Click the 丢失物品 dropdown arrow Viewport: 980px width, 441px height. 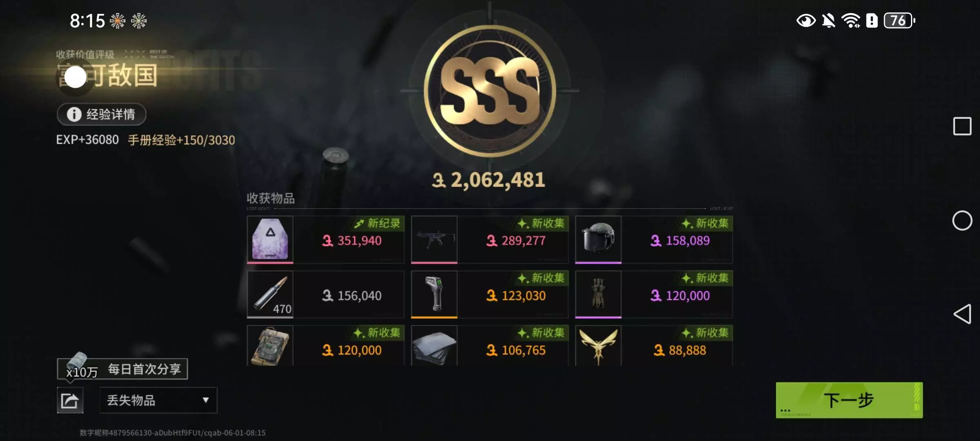point(206,400)
